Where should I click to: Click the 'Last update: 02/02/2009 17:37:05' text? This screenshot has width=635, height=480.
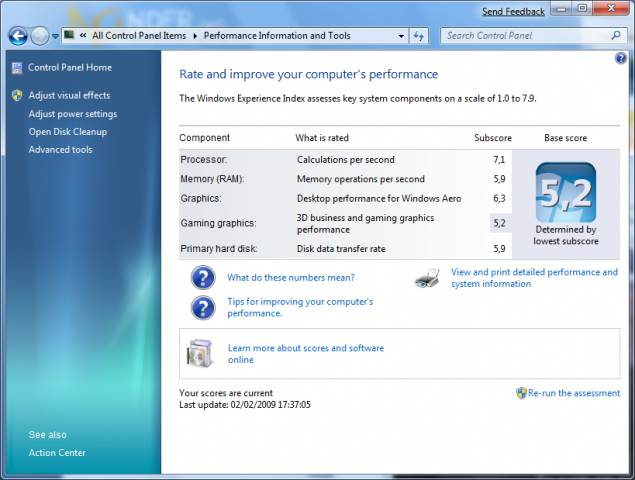point(245,405)
